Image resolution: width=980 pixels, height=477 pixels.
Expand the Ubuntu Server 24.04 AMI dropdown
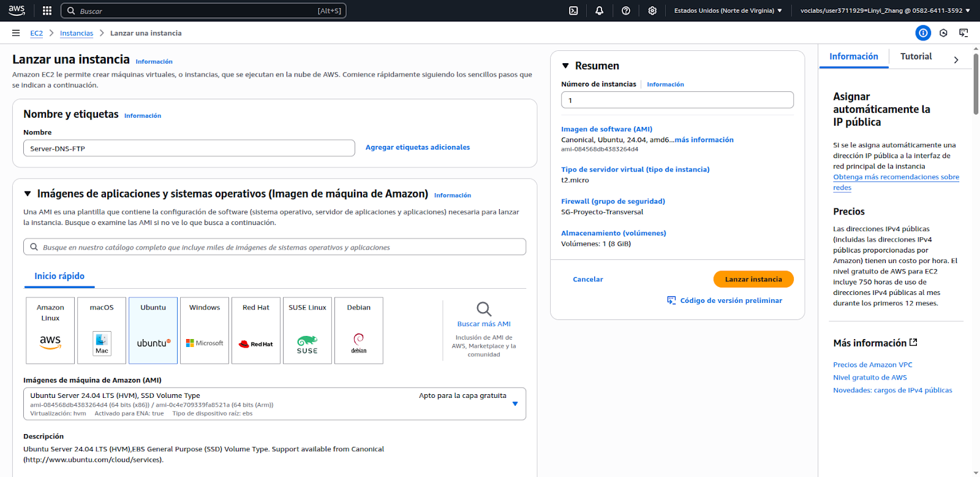(x=514, y=403)
